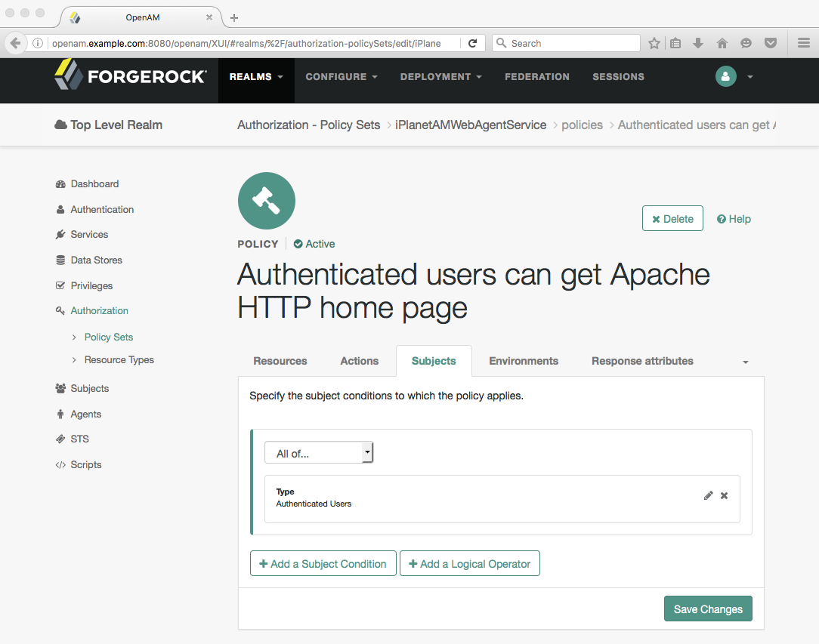Remove the Authenticated Users subject condition

pyautogui.click(x=724, y=496)
